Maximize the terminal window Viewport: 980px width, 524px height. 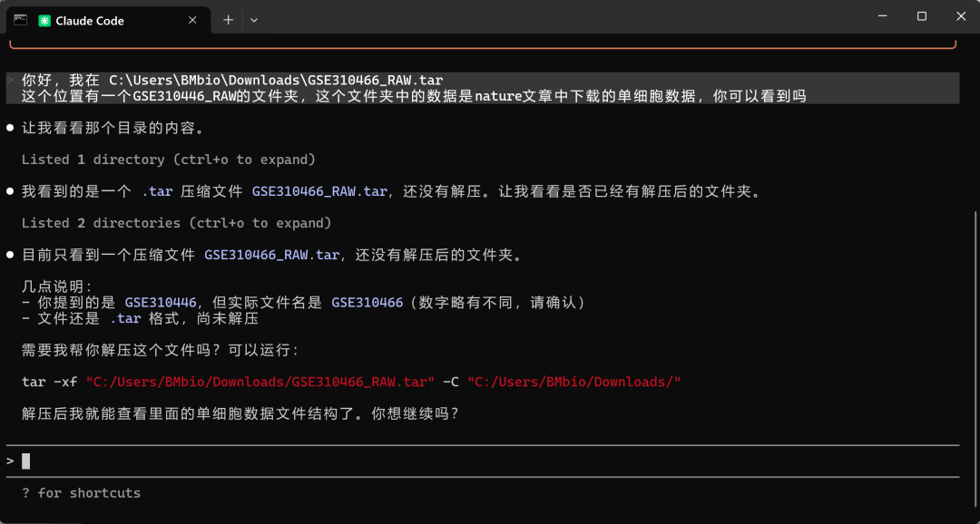pyautogui.click(x=922, y=17)
